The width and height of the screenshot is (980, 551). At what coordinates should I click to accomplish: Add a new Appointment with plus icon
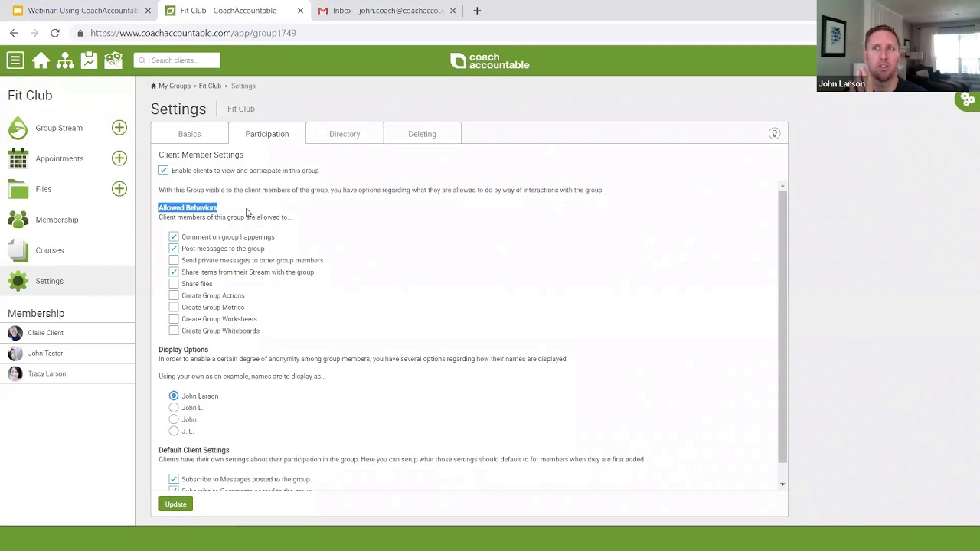click(119, 158)
